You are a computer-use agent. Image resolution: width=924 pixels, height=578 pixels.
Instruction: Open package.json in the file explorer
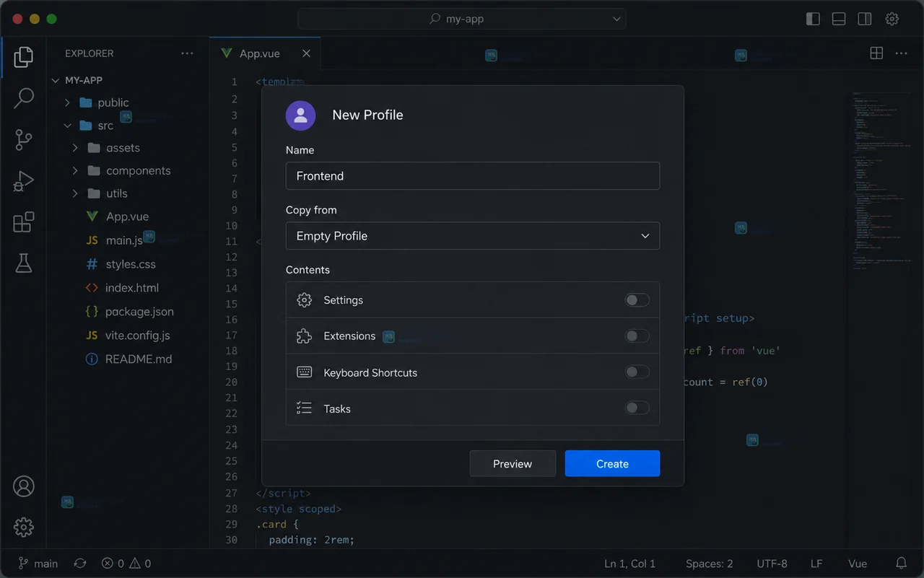pyautogui.click(x=139, y=312)
